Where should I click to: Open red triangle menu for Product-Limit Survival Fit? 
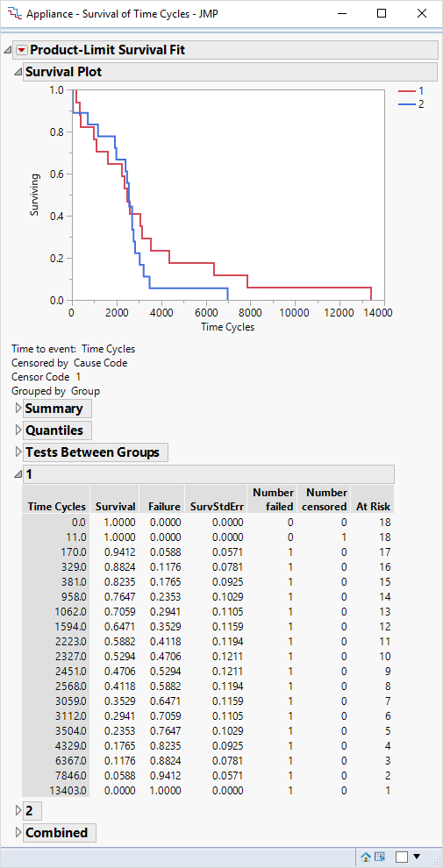(x=21, y=50)
